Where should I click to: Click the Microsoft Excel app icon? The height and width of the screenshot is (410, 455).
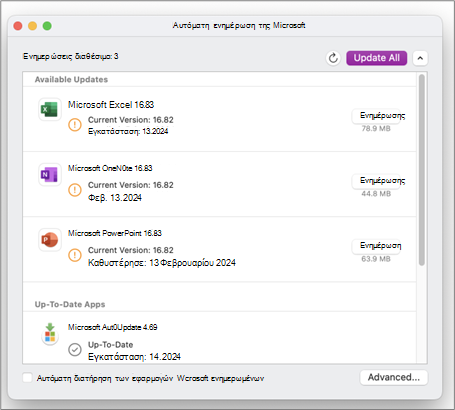click(50, 109)
